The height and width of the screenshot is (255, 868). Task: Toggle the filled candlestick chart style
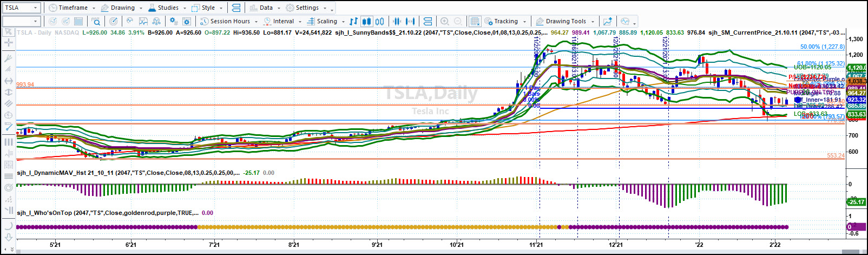[x=366, y=22]
